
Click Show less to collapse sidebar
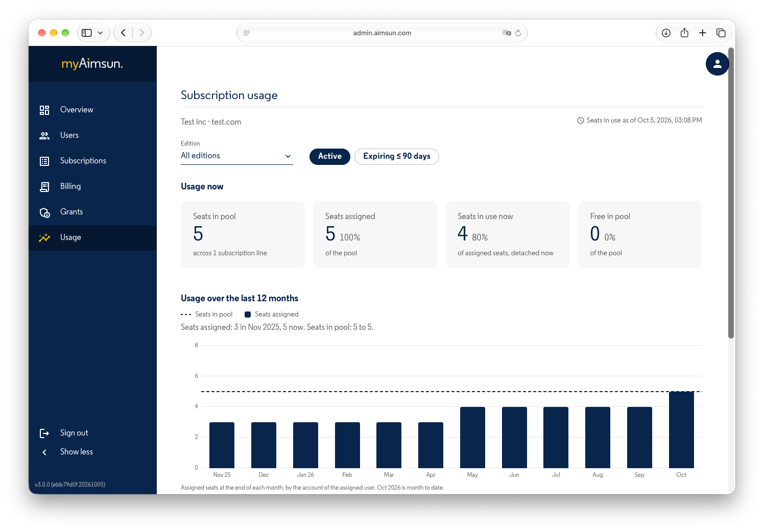point(77,452)
